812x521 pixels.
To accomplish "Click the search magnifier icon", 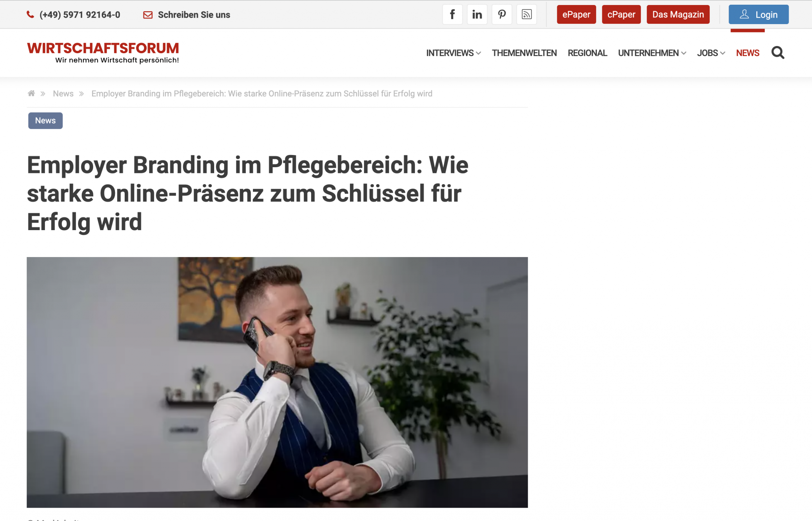I will (778, 53).
